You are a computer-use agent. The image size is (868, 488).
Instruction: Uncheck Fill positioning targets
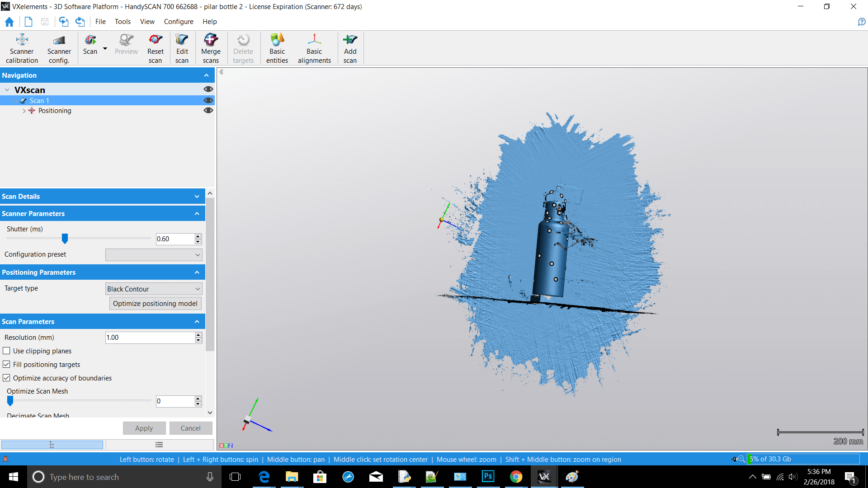coord(7,365)
